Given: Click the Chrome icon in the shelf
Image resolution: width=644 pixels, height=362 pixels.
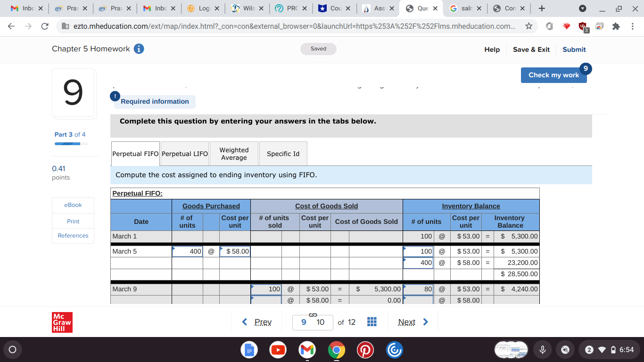Looking at the screenshot, I should point(336,350).
